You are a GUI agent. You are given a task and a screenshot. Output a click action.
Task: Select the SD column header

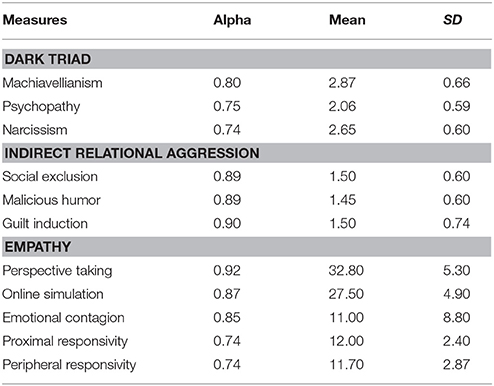(x=452, y=20)
